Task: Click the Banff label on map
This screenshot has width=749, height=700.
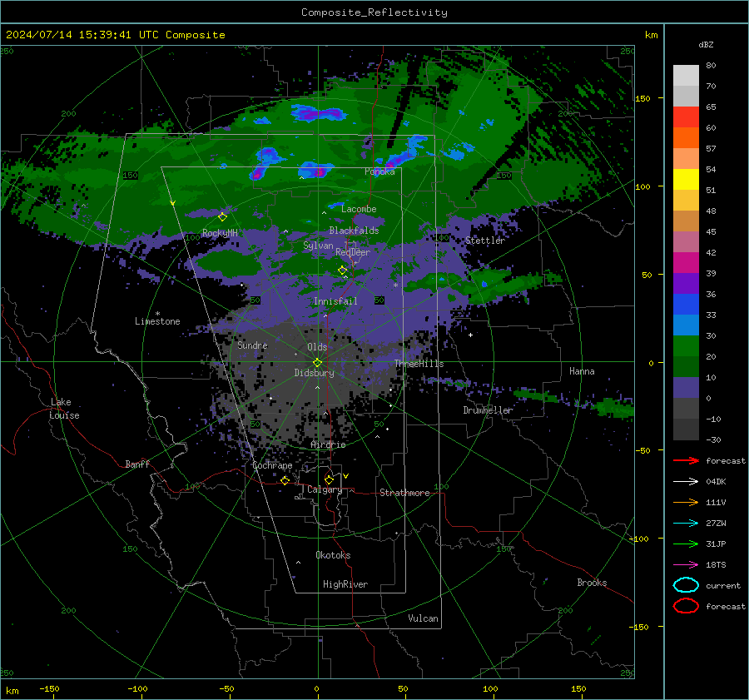Action: (x=137, y=464)
